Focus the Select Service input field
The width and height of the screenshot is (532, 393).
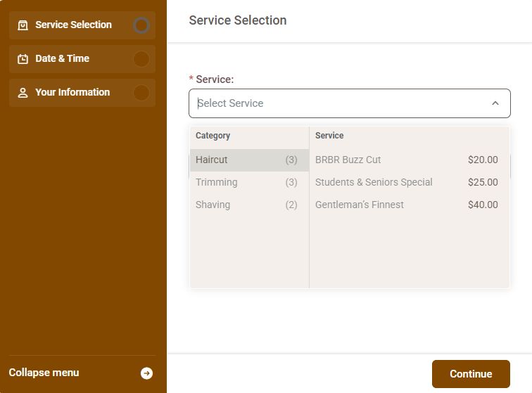(338, 103)
